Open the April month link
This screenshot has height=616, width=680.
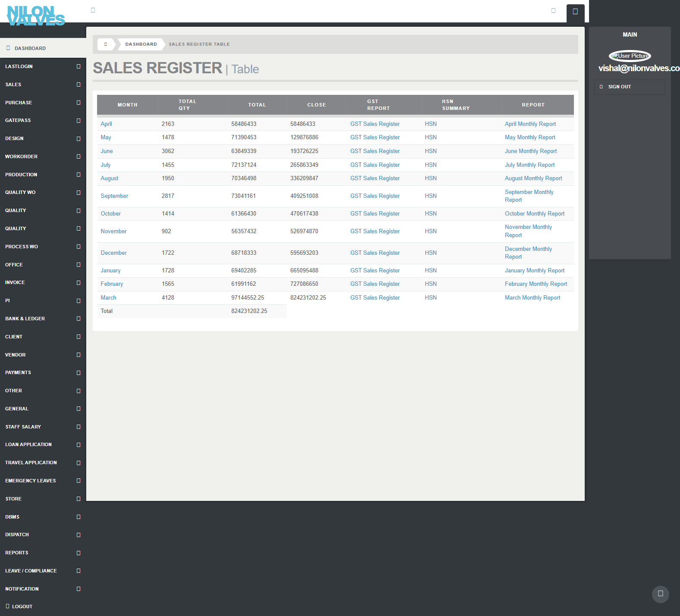tap(106, 124)
